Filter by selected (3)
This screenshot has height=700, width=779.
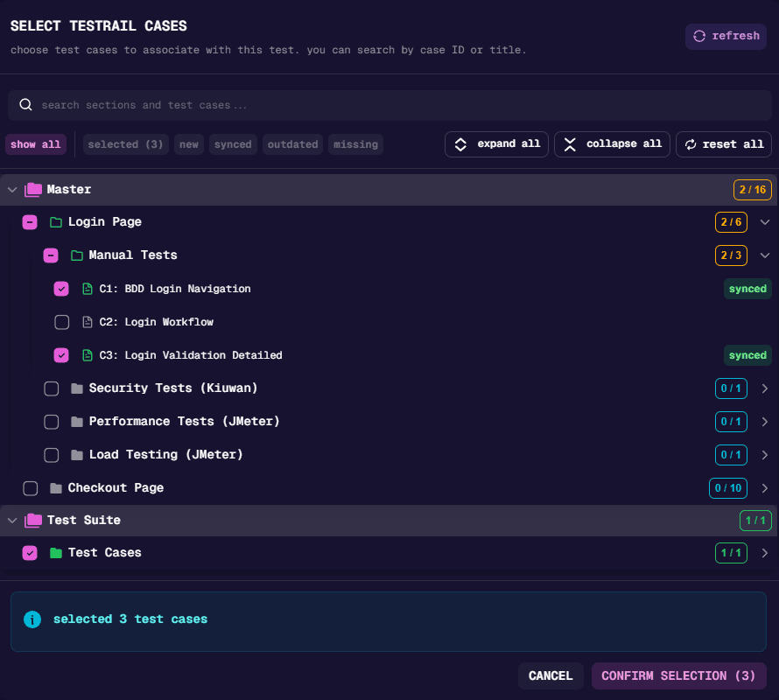(x=126, y=144)
